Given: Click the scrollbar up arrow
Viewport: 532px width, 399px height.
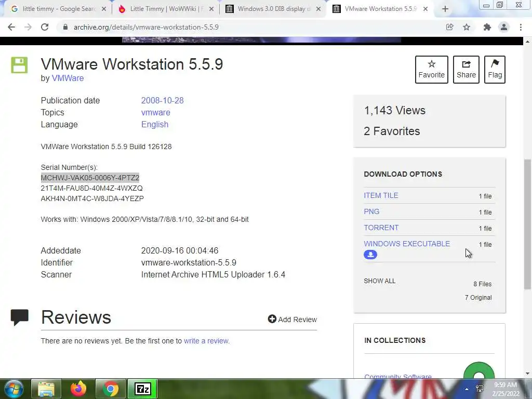Looking at the screenshot, I should (527, 42).
